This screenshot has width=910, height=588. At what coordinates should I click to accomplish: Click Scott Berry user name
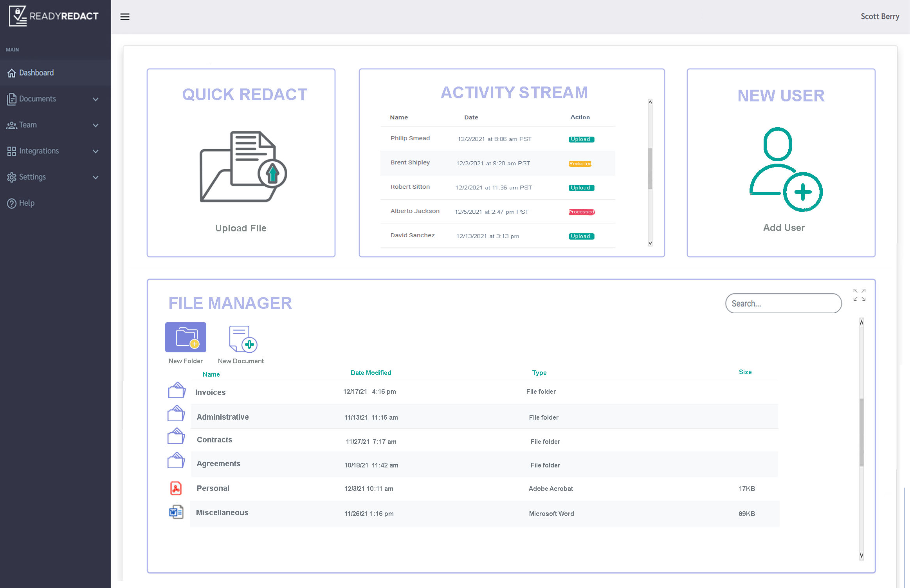pyautogui.click(x=879, y=16)
